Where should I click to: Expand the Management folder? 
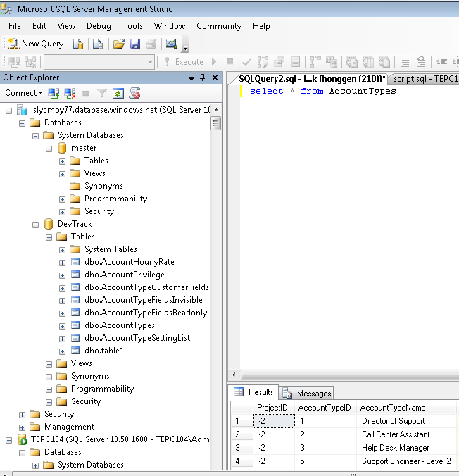click(x=22, y=427)
